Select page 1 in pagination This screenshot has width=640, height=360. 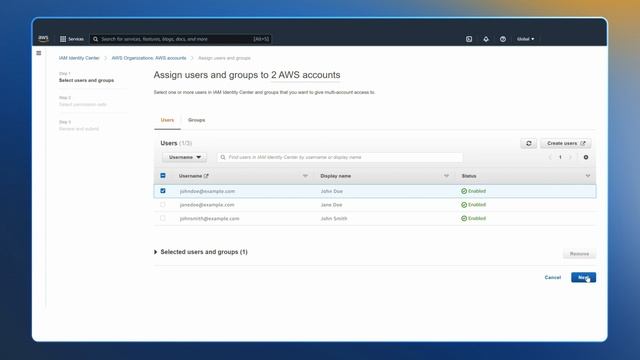(x=560, y=157)
